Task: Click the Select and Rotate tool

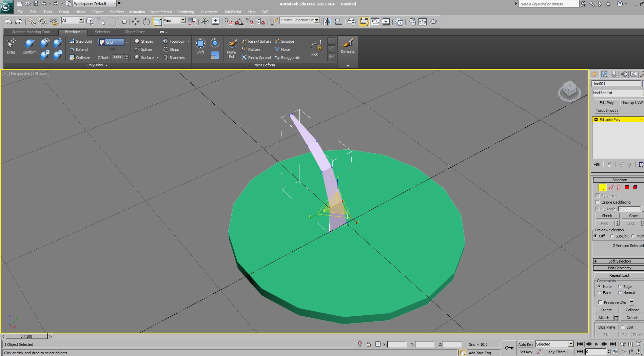Action: click(146, 22)
